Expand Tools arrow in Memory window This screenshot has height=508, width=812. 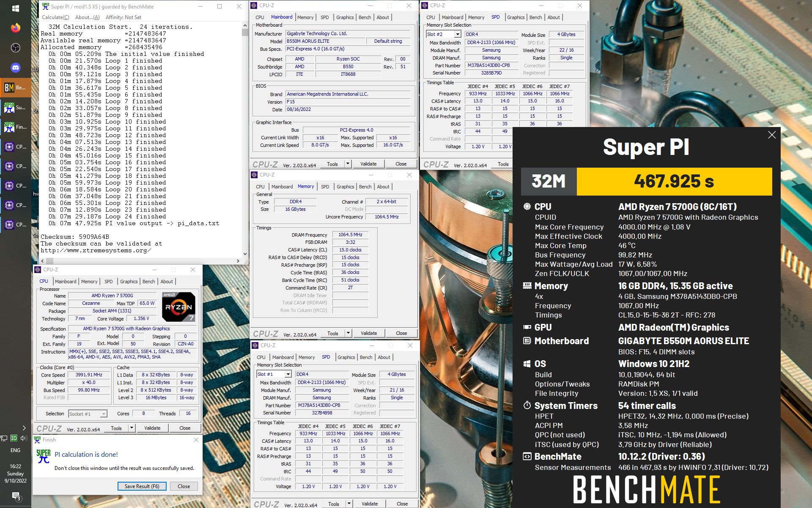coord(348,333)
